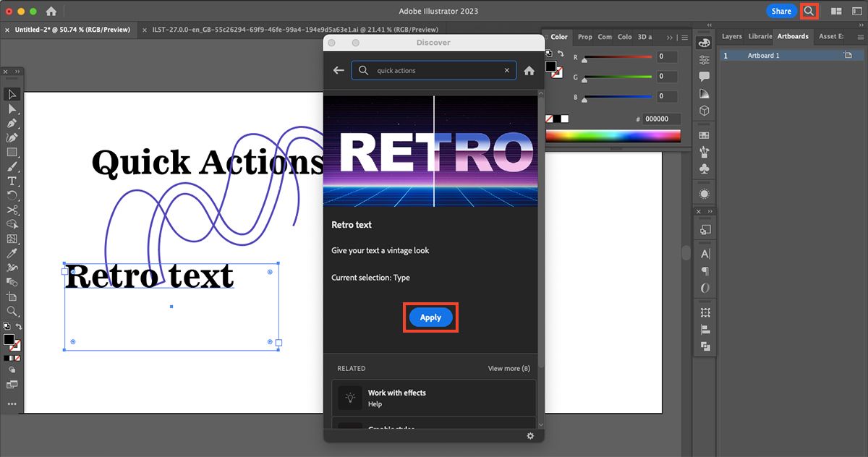Screen dimensions: 868x457
Task: Click the black fill box in Color panel
Action: click(x=550, y=67)
